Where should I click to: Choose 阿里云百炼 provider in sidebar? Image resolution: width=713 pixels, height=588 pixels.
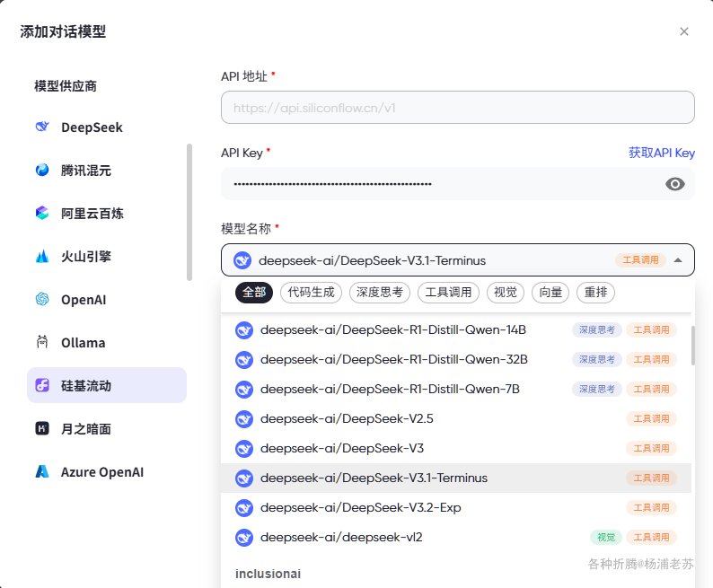click(x=107, y=214)
